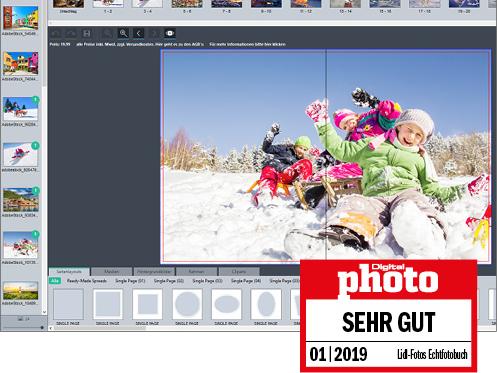Zoom in with the highlighted magnifier icon
The width and height of the screenshot is (497, 373).
[x=123, y=33]
